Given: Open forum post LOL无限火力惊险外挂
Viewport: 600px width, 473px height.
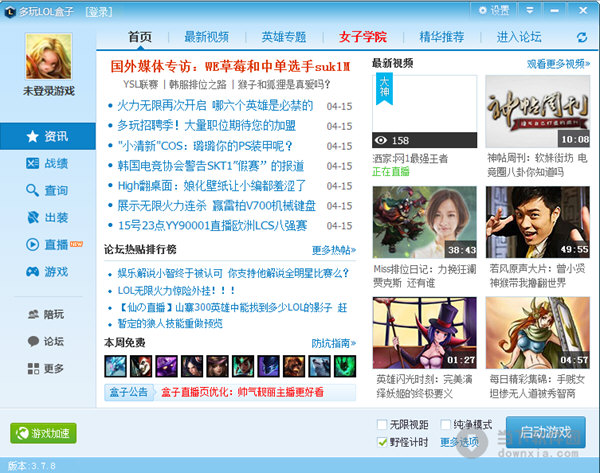Looking at the screenshot, I should [x=176, y=291].
